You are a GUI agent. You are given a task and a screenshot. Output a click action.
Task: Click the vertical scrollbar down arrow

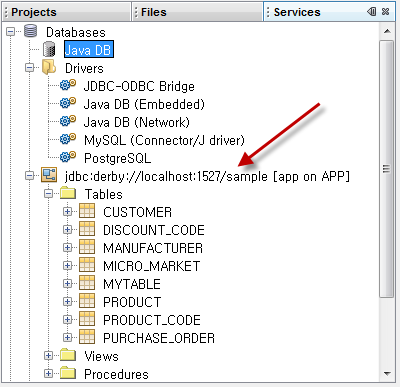pos(387,374)
